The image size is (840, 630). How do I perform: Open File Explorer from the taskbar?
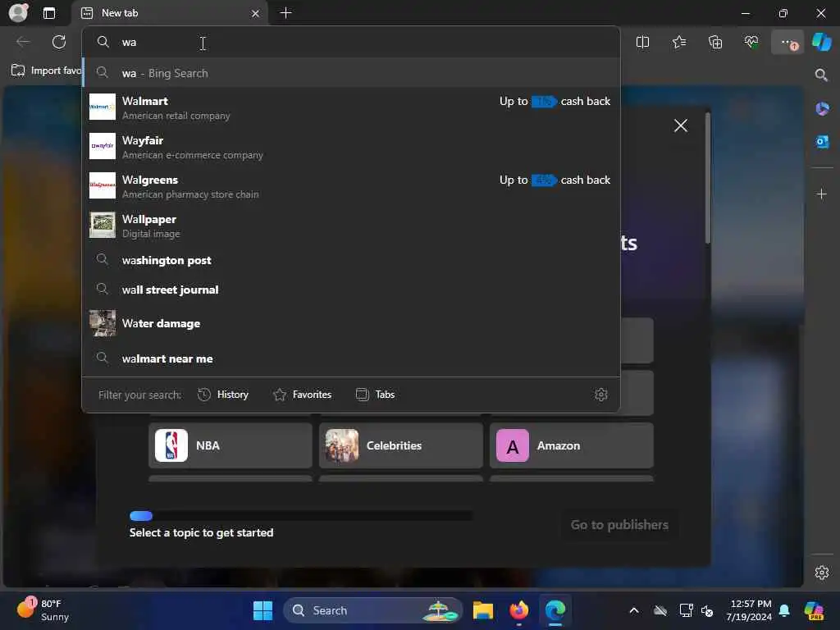coord(482,610)
